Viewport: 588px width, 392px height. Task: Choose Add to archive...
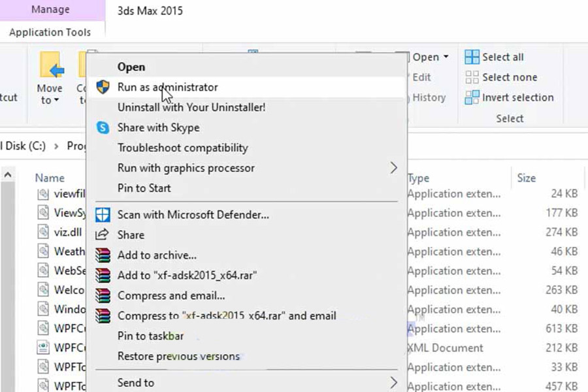pyautogui.click(x=247, y=255)
